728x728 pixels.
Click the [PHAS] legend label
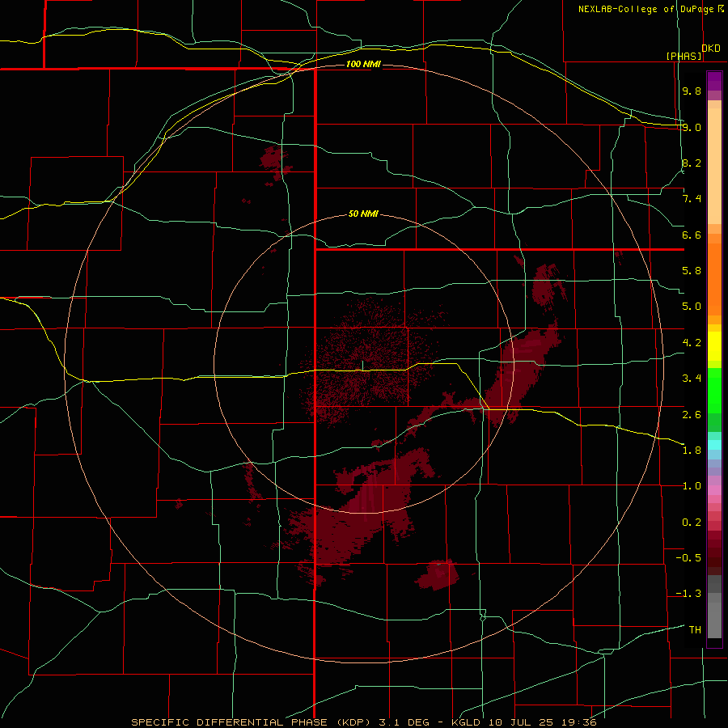(684, 56)
